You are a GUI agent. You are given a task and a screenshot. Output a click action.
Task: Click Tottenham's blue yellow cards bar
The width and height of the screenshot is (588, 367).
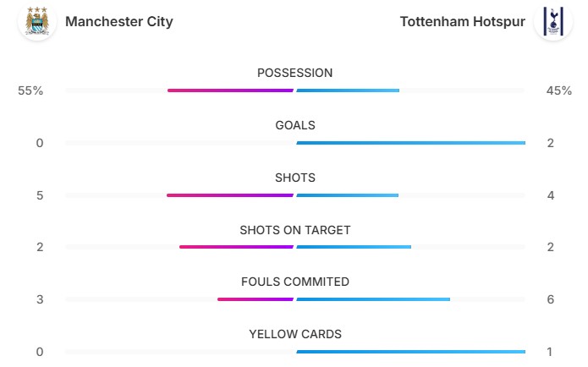[x=410, y=352]
